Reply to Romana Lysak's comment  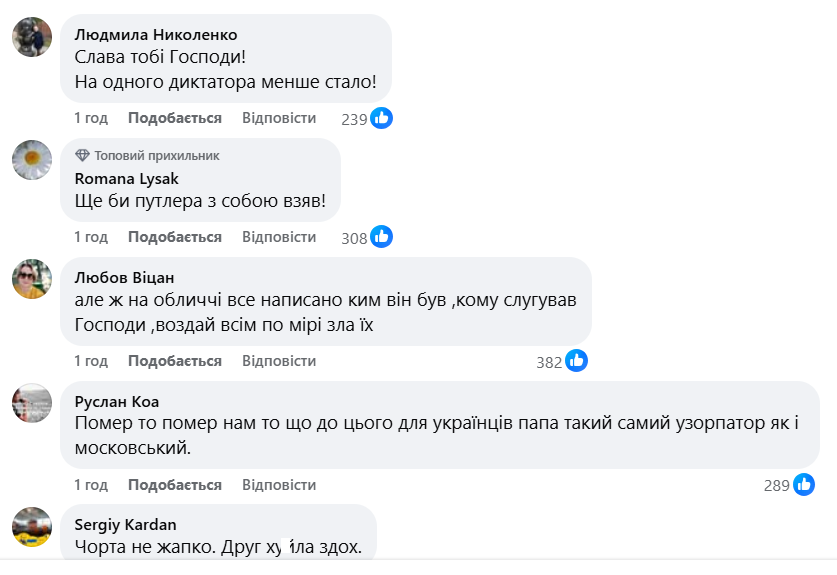point(279,237)
